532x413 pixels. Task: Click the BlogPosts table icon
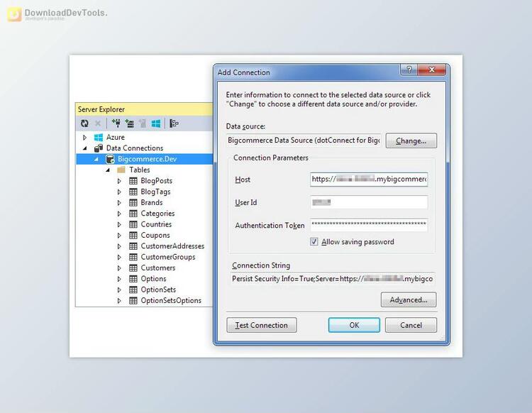tap(133, 181)
